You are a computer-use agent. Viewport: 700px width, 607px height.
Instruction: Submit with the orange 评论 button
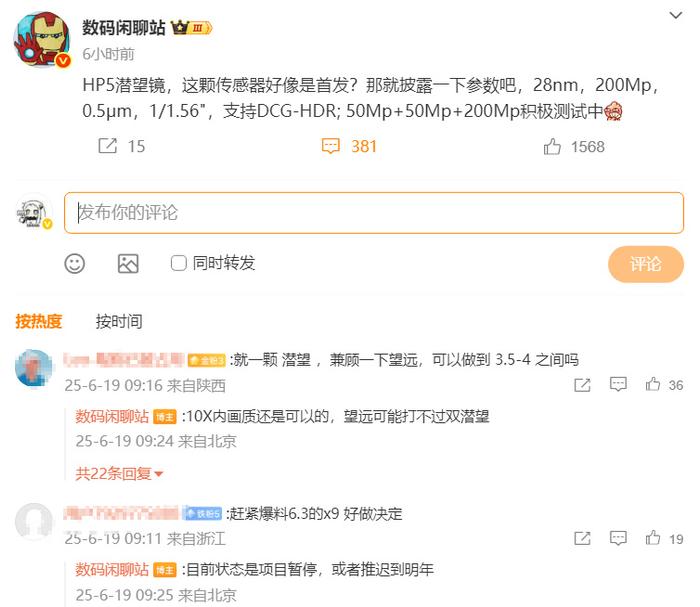(x=646, y=264)
